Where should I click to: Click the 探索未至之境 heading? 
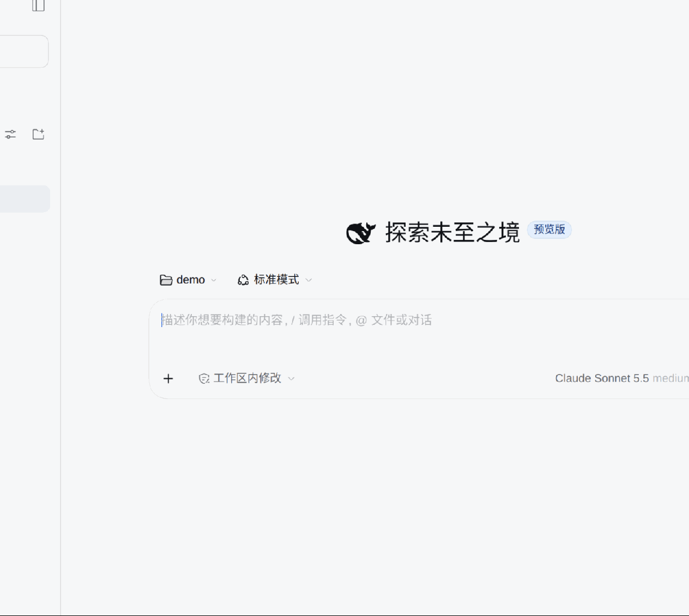pyautogui.click(x=452, y=233)
